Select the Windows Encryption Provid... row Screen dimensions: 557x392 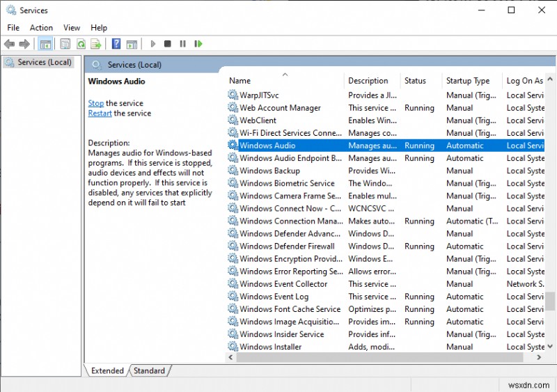pyautogui.click(x=386, y=258)
